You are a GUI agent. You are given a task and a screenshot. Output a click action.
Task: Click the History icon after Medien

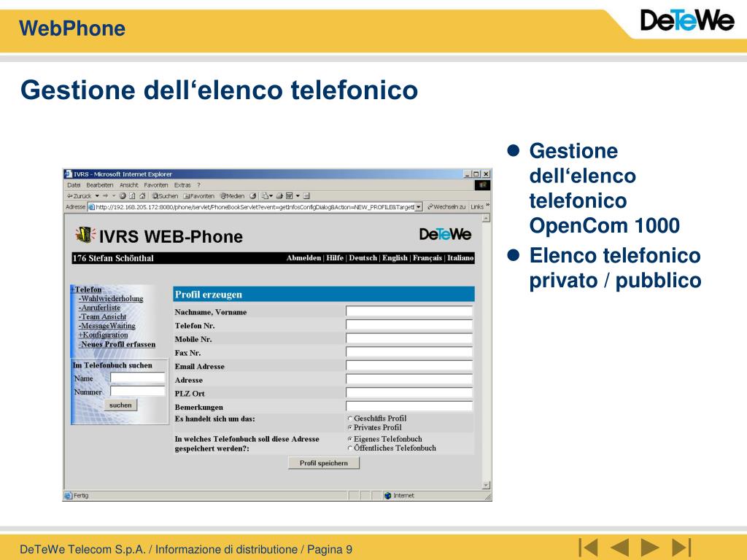[x=253, y=195]
